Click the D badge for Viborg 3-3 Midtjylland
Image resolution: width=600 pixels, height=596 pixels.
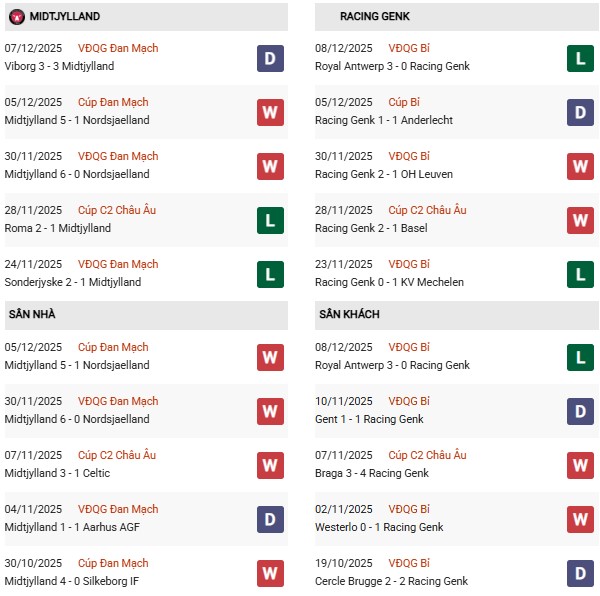click(270, 58)
